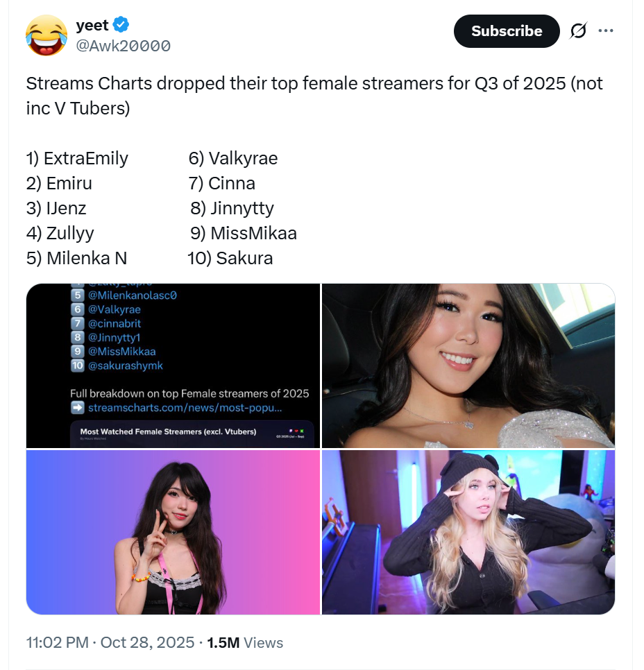Click the Grok slashed-circle icon
The height and width of the screenshot is (670, 644).
pos(577,31)
